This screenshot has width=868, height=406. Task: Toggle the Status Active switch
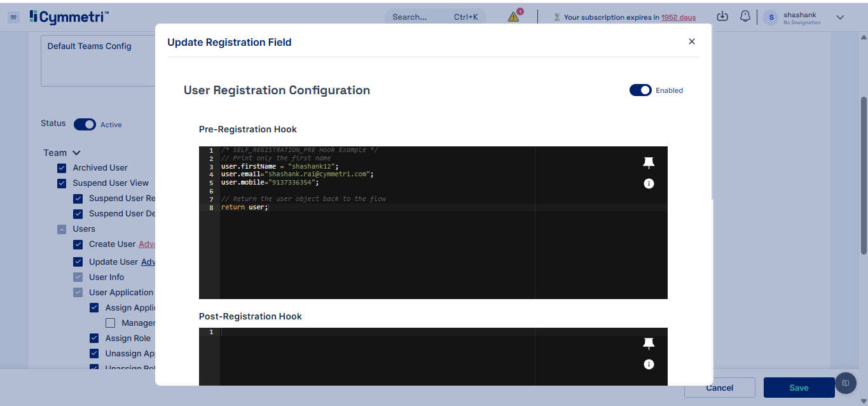(85, 125)
